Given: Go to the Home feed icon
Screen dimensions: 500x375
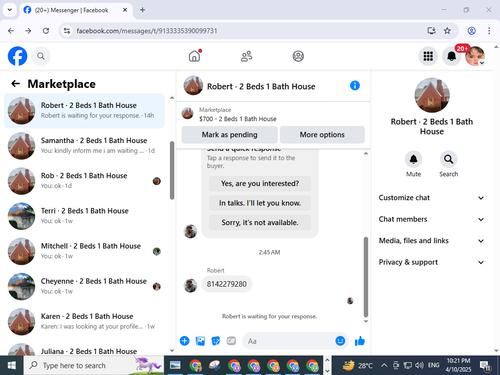Looking at the screenshot, I should pyautogui.click(x=194, y=56).
